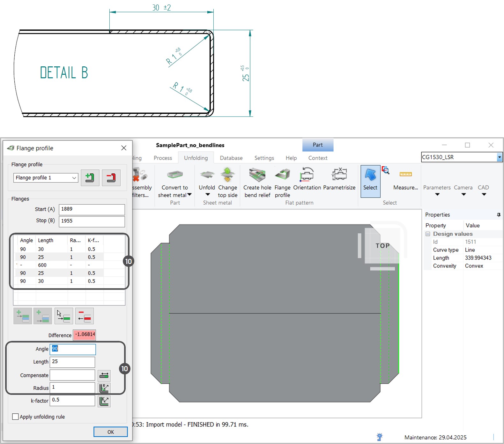The width and height of the screenshot is (504, 444).
Task: Collapse the Design values group
Action: pyautogui.click(x=428, y=234)
